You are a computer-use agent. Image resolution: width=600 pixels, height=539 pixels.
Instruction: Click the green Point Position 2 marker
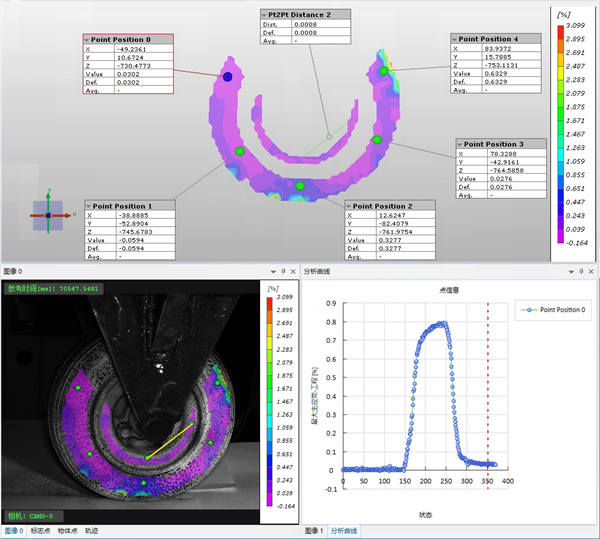point(299,185)
